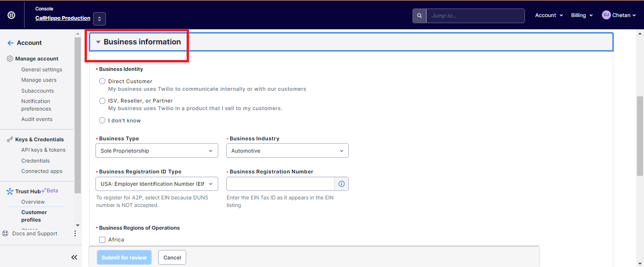Open General settings in sidebar
This screenshot has width=644, height=267.
point(42,69)
